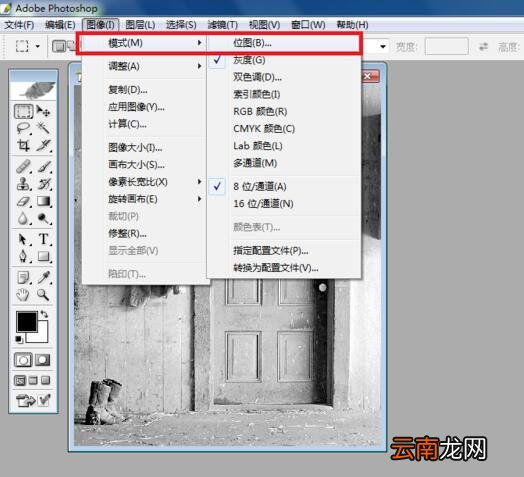This screenshot has width=524, height=477.
Task: Select the Eraser tool
Action: point(23,201)
